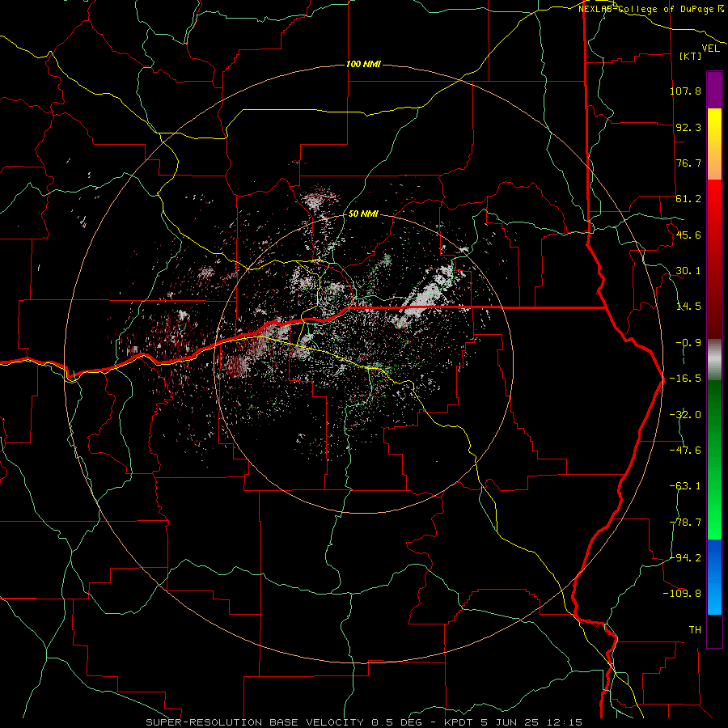
Task: Click the -0.9 velocity scale value
Action: [688, 343]
